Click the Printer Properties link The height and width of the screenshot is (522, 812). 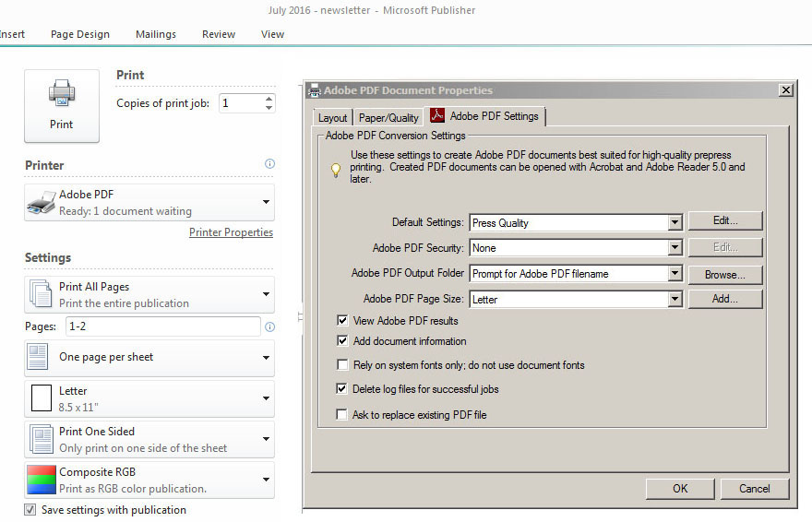click(x=231, y=232)
